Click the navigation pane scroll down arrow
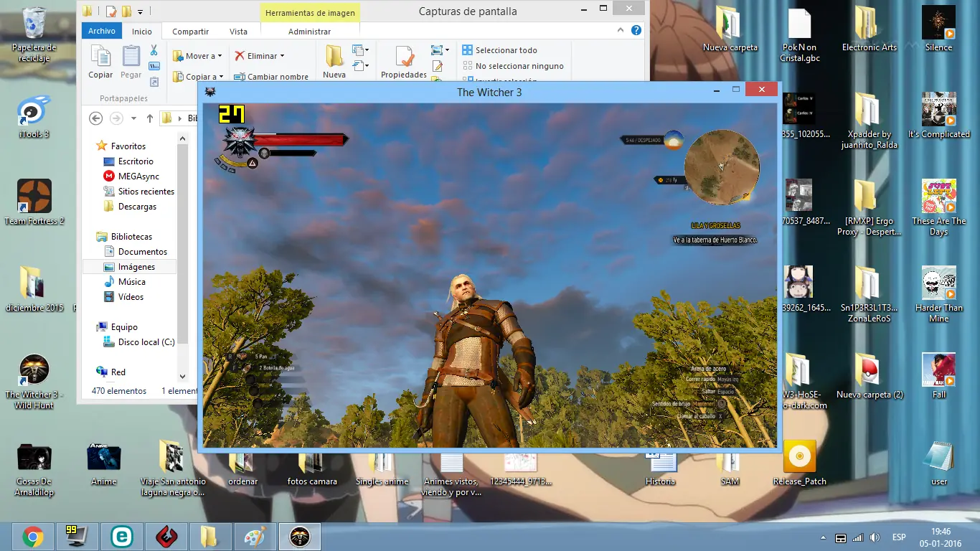 182,376
